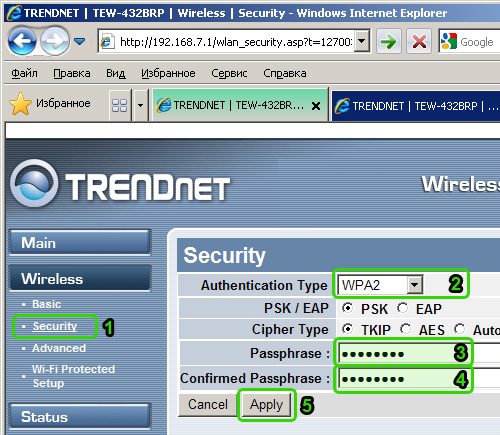Click the Избранное favorites star button
The width and height of the screenshot is (500, 435).
(x=50, y=104)
